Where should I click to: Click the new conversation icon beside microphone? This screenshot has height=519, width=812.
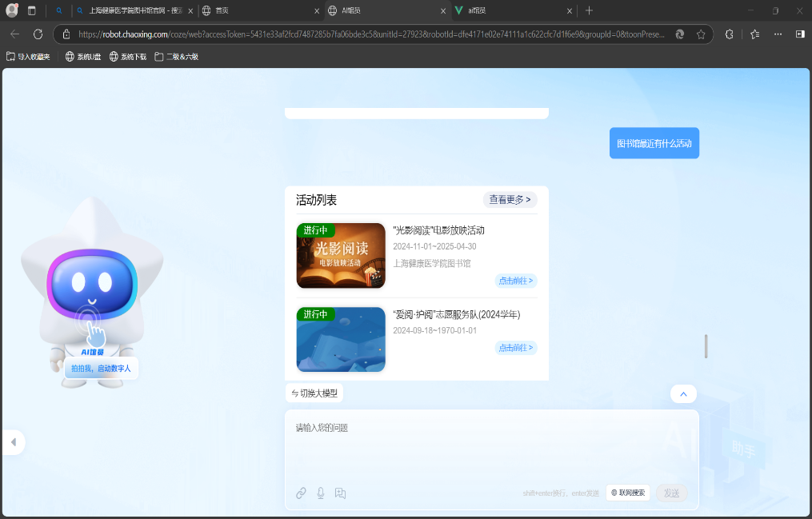point(340,493)
